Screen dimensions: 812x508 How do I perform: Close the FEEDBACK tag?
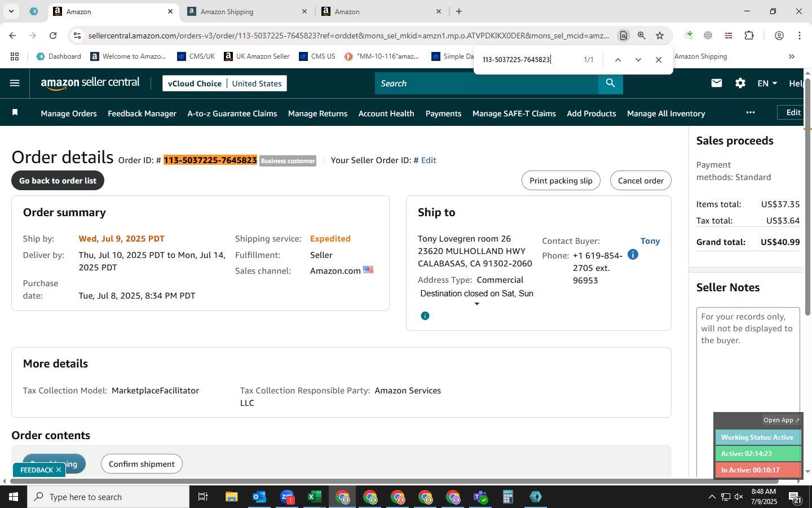(59, 470)
